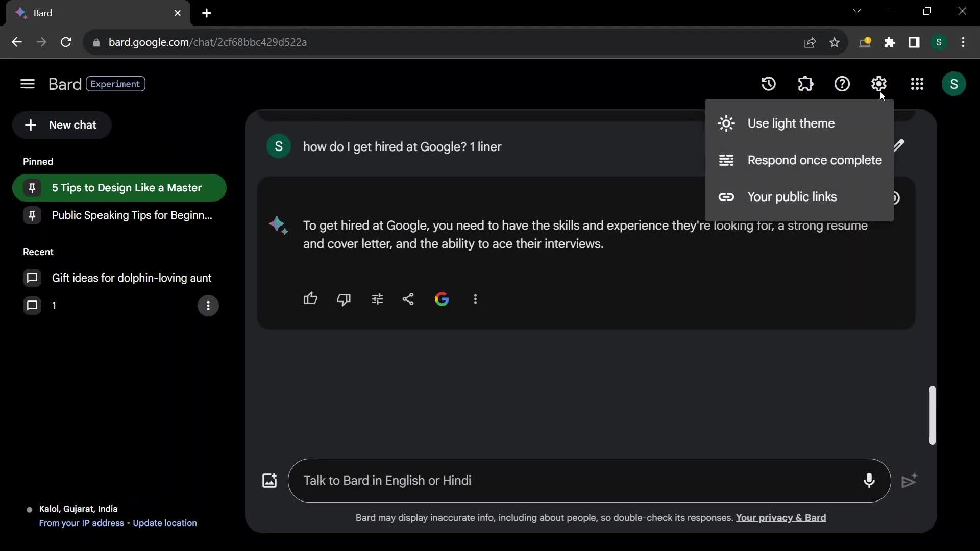This screenshot has height=551, width=980.
Task: Collapse the sidebar with hamburger menu icon
Action: (28, 84)
